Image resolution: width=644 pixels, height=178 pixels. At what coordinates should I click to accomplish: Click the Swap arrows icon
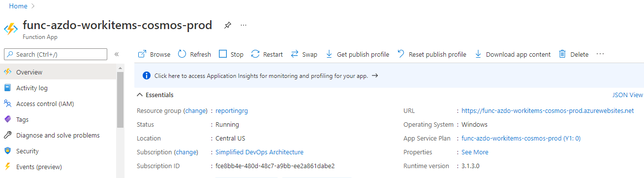[295, 54]
